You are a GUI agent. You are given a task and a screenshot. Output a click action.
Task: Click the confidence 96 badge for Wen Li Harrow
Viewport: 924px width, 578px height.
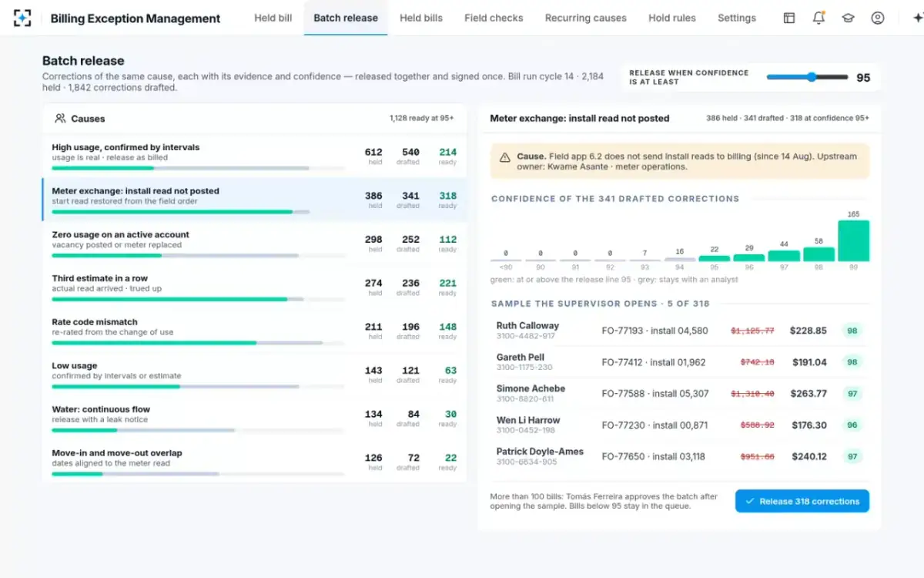pos(852,425)
